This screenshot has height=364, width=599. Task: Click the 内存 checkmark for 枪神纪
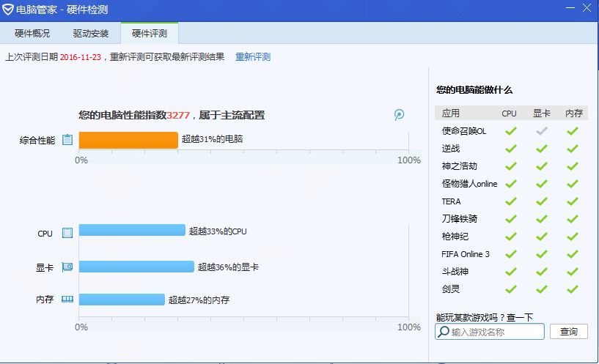pos(572,237)
